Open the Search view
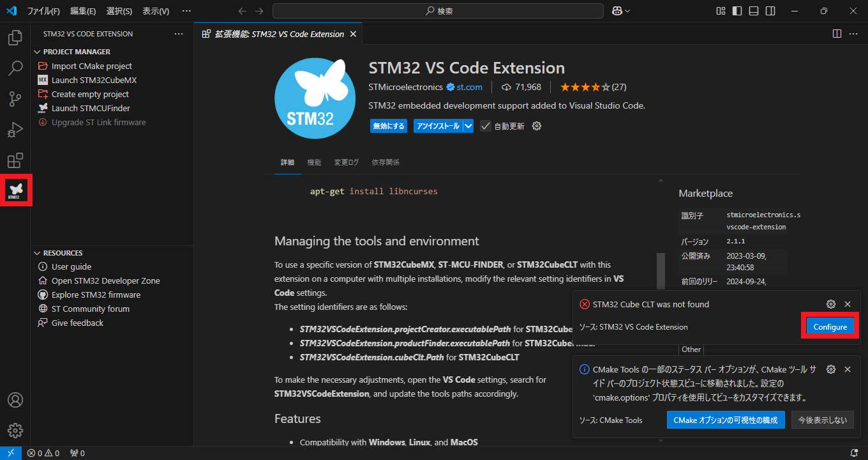 [x=15, y=68]
